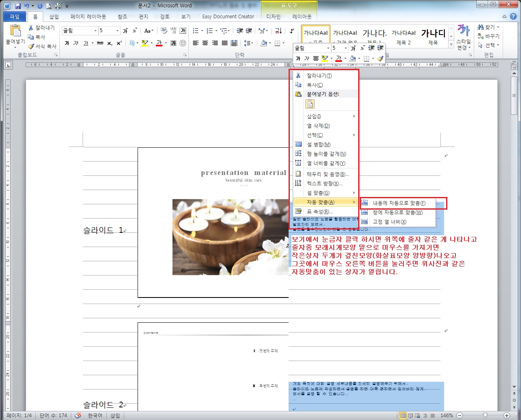Click the sort icon in 단락 group
This screenshot has width=521, height=420.
click(x=278, y=31)
